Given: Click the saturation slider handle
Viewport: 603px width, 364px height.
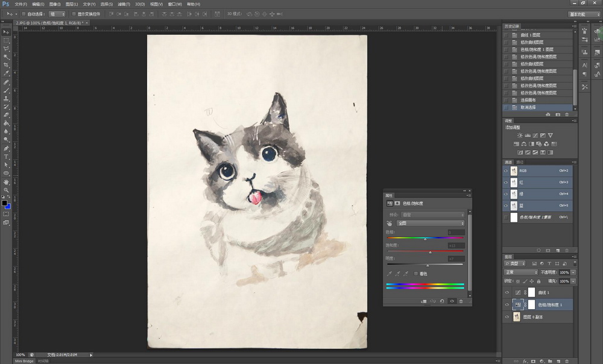Looking at the screenshot, I should coord(430,252).
